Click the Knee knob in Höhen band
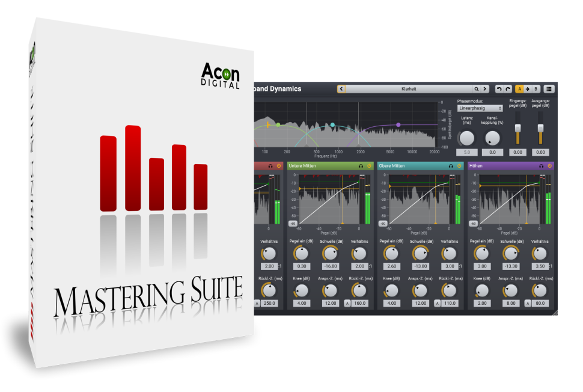583x392 pixels. pos(482,291)
